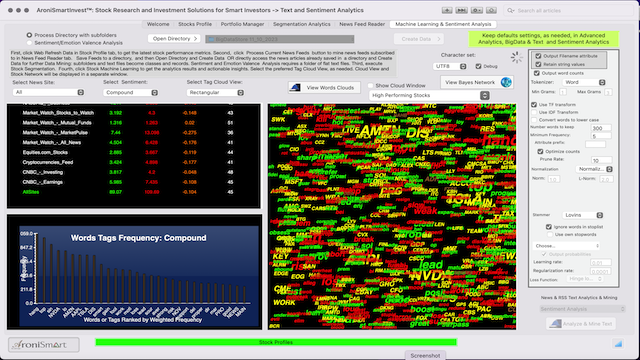Enable Use IDF Transform
The image size is (640, 360).
[x=534, y=112]
